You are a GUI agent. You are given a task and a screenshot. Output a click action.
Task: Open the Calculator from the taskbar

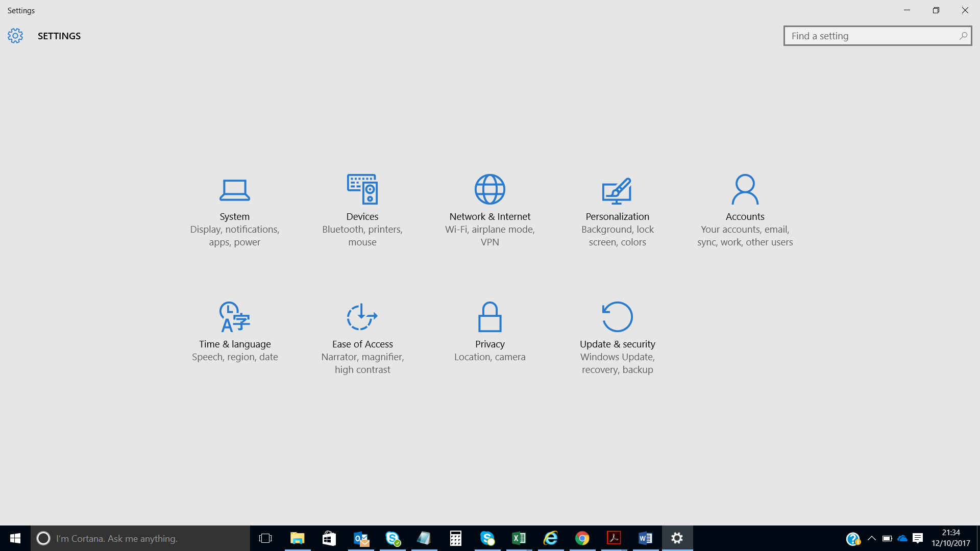(x=456, y=538)
